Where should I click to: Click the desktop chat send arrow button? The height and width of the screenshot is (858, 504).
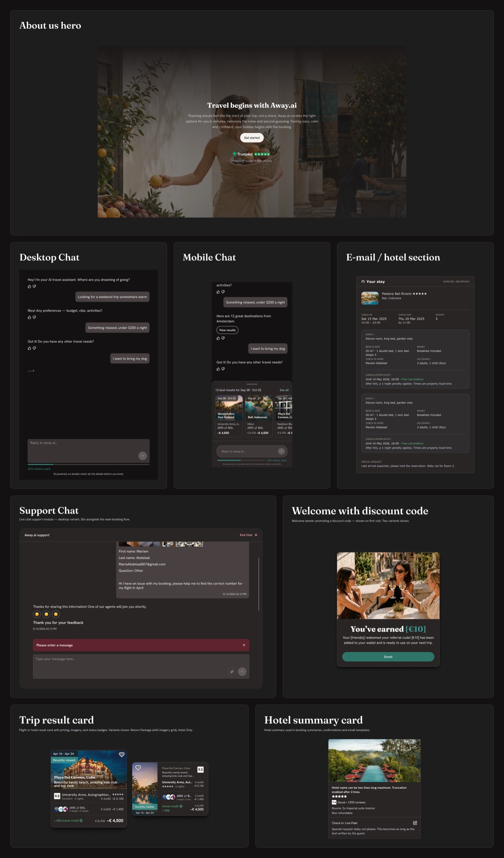pos(143,456)
